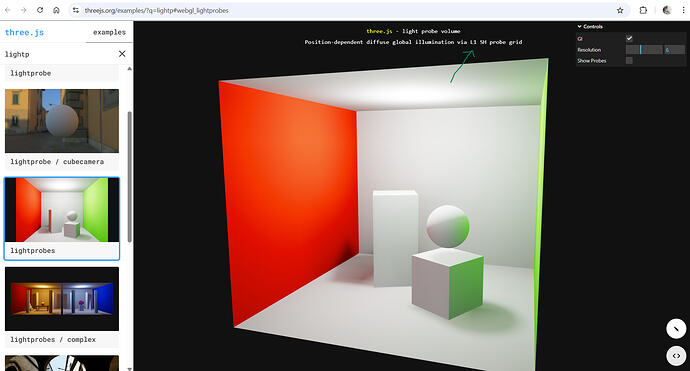Viewport: 690px width, 371px height.
Task: Click the URL address bar
Action: point(348,10)
